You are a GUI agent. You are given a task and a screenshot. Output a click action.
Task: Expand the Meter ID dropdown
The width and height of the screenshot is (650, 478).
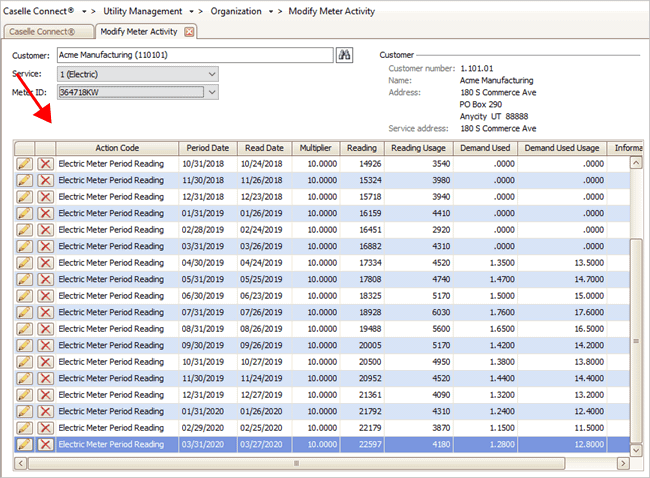tap(211, 93)
